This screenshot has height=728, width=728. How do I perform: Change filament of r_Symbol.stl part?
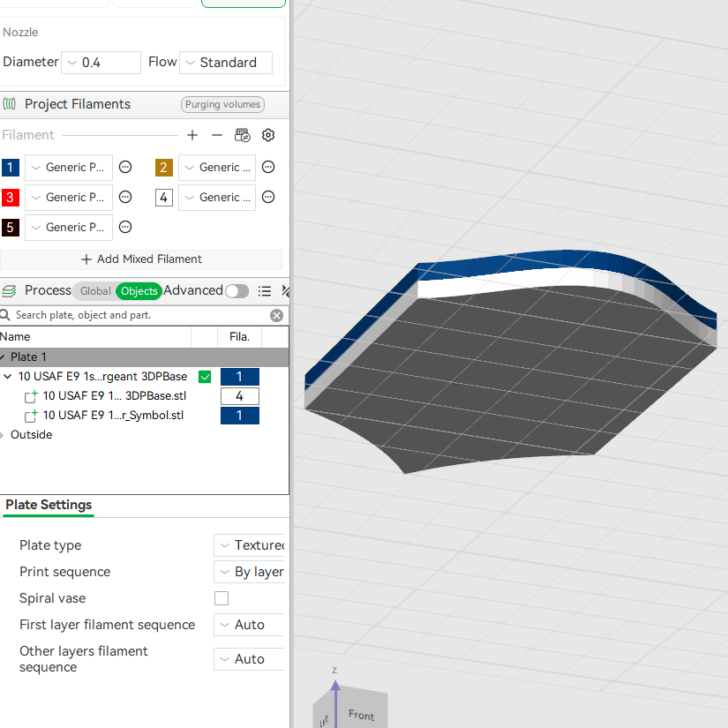pos(239,416)
